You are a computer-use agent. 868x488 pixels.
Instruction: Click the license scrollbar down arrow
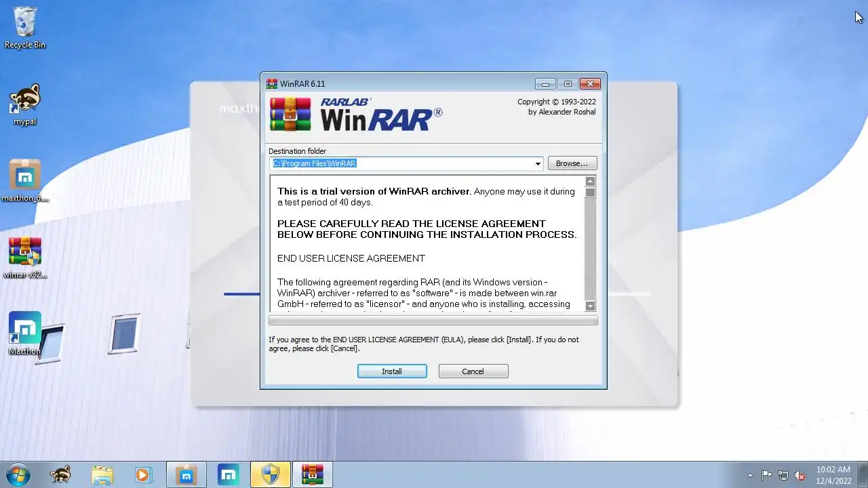coord(590,306)
